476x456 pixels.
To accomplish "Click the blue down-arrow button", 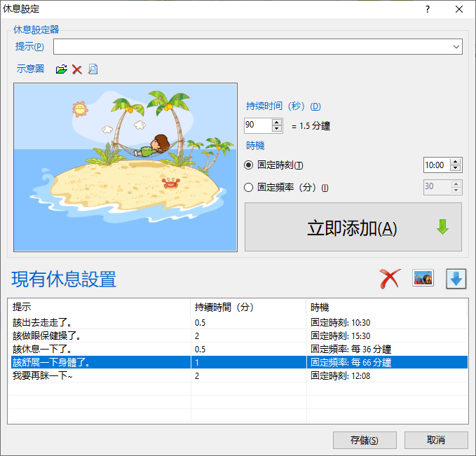I will coord(456,279).
